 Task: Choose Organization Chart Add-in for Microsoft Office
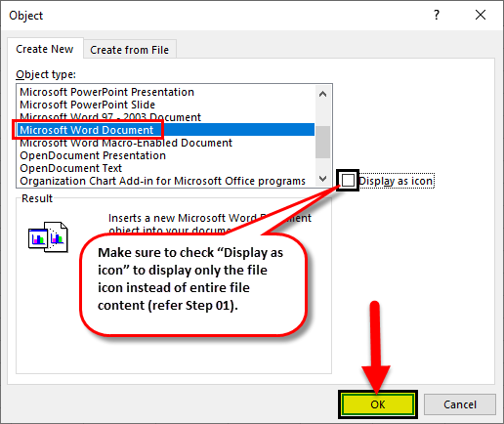(x=166, y=181)
